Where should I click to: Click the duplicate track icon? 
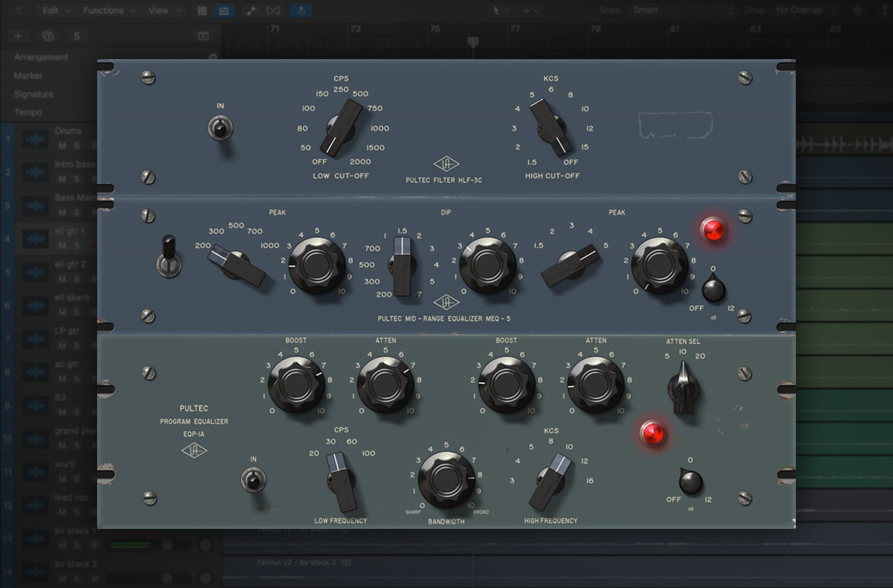coord(47,36)
